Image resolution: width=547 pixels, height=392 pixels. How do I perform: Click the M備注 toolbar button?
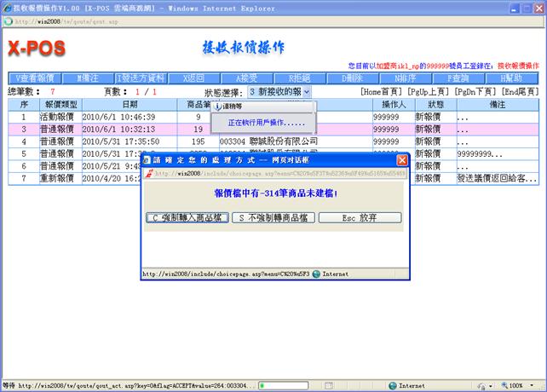[x=88, y=78]
